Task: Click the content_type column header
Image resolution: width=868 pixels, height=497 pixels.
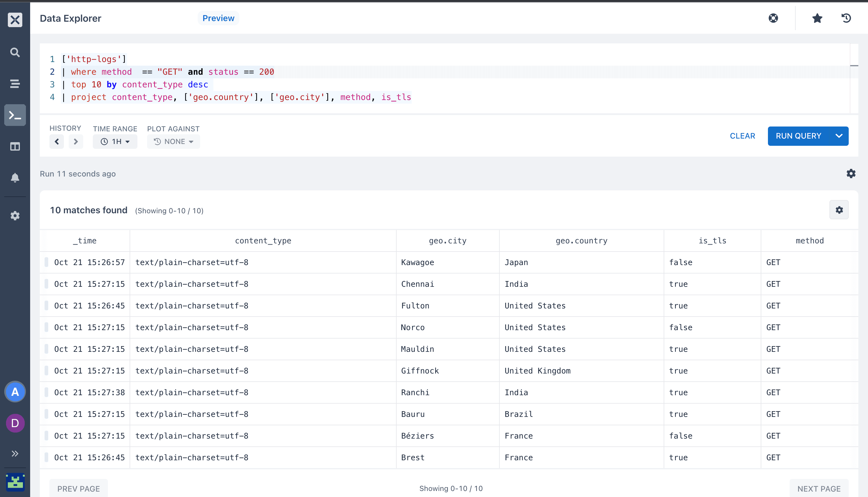Action: [263, 241]
